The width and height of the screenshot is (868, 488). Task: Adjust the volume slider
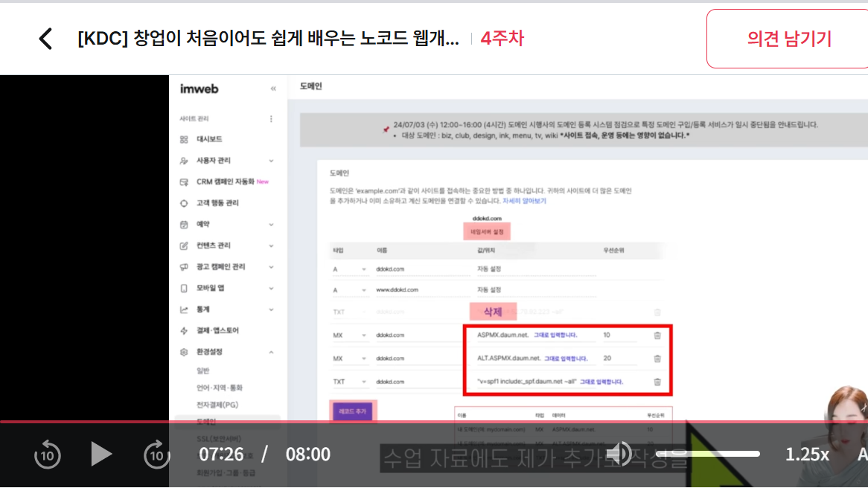707,454
